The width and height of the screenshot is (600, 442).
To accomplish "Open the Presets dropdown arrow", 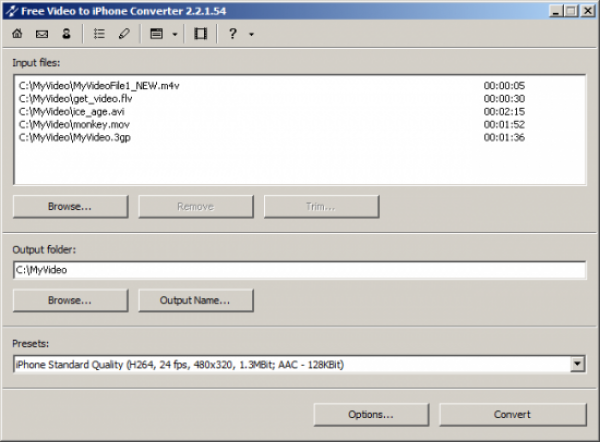I will pos(577,364).
